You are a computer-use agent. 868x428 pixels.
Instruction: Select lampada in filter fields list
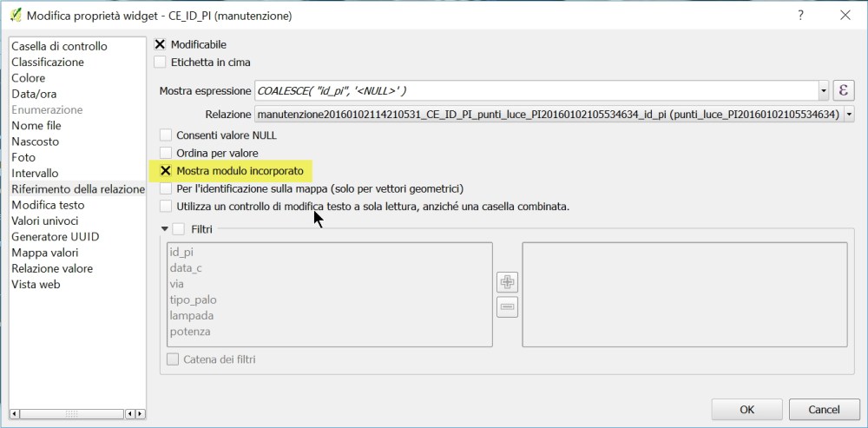(x=192, y=316)
